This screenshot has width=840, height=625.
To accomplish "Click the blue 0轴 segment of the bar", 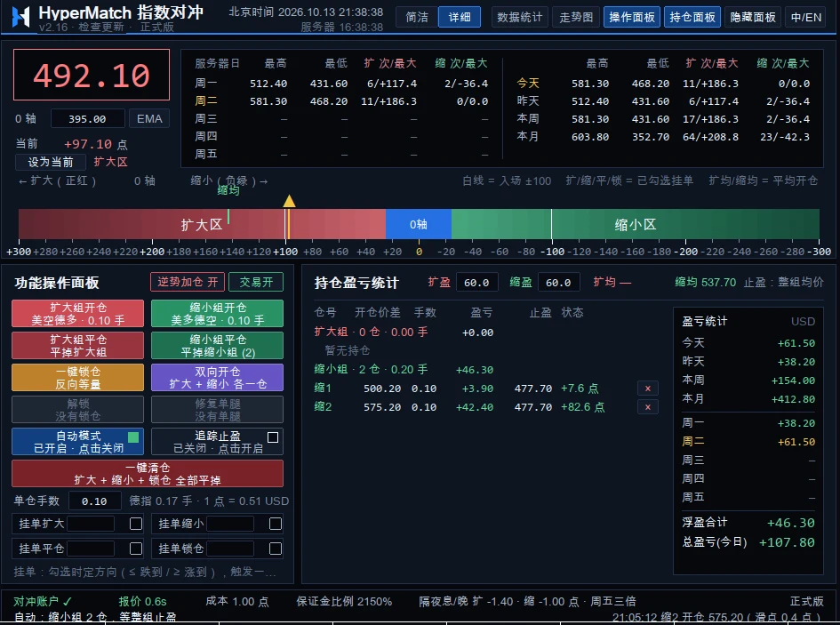I will click(x=419, y=224).
